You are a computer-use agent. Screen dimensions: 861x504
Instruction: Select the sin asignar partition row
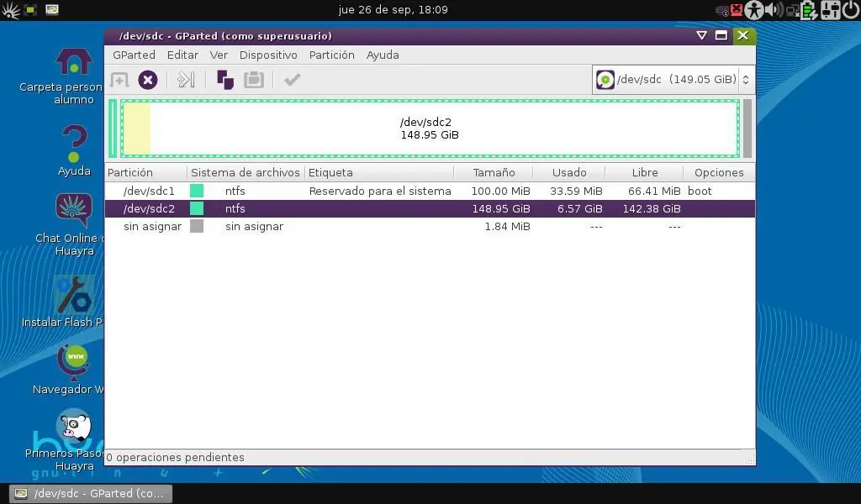(430, 226)
